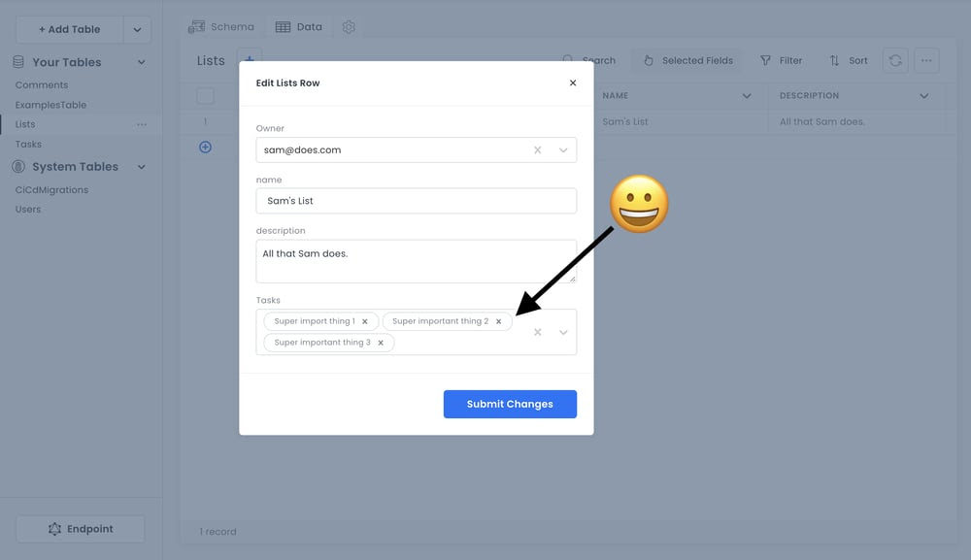Open the settings gear tab
Image resolution: width=971 pixels, height=560 pixels.
[349, 27]
